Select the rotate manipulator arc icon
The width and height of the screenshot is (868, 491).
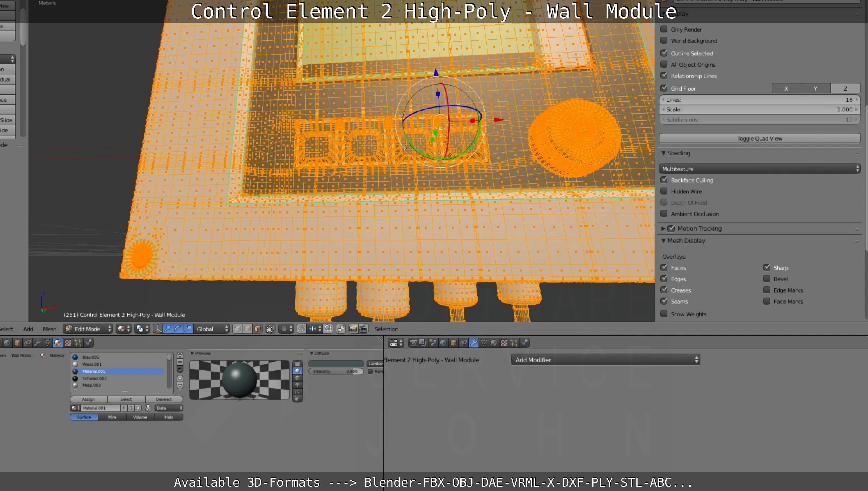[x=178, y=329]
